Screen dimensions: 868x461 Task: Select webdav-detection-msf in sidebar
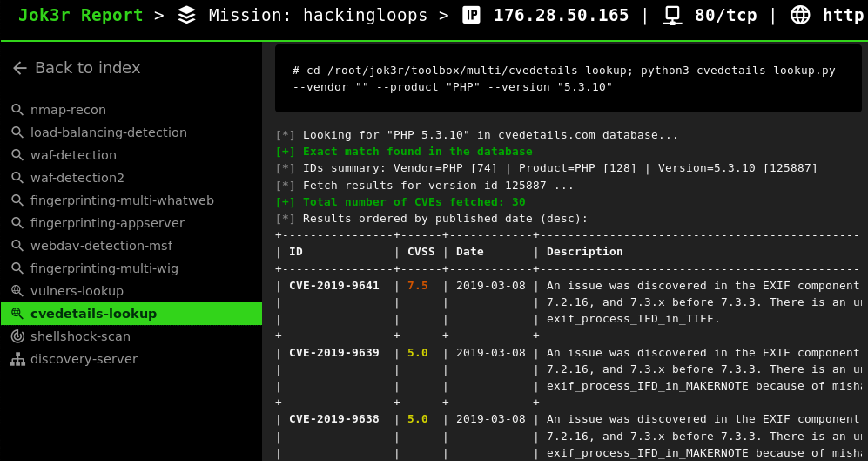101,246
